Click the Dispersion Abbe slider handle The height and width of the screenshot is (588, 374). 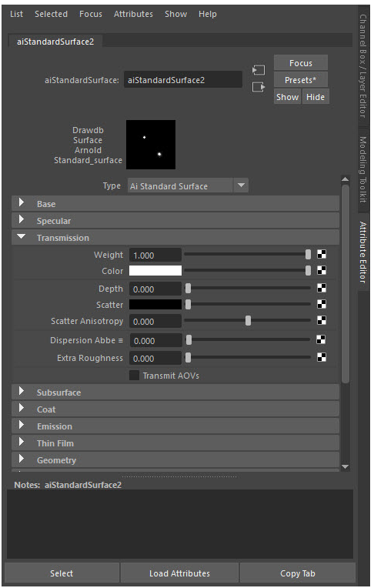pyautogui.click(x=189, y=339)
